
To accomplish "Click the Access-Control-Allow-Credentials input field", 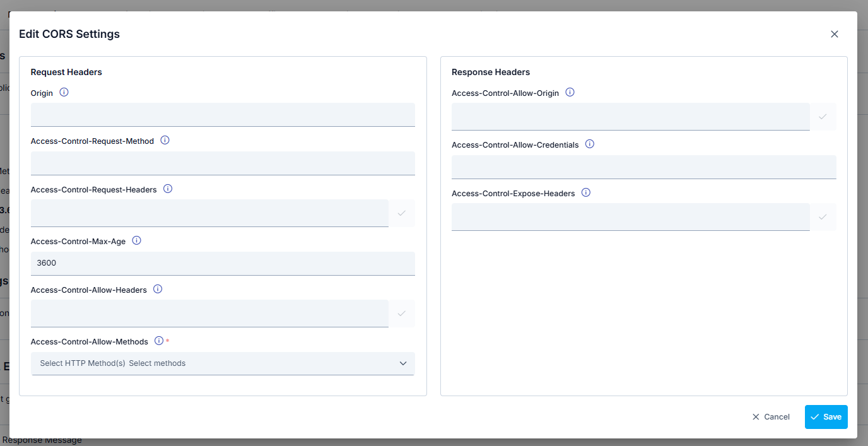I will click(643, 167).
